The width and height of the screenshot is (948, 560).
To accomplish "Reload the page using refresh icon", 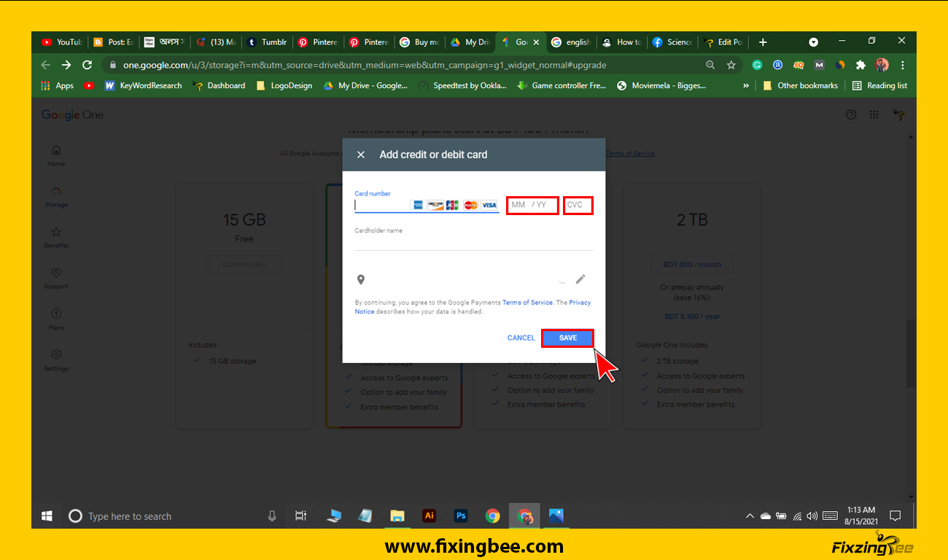I will tap(88, 65).
